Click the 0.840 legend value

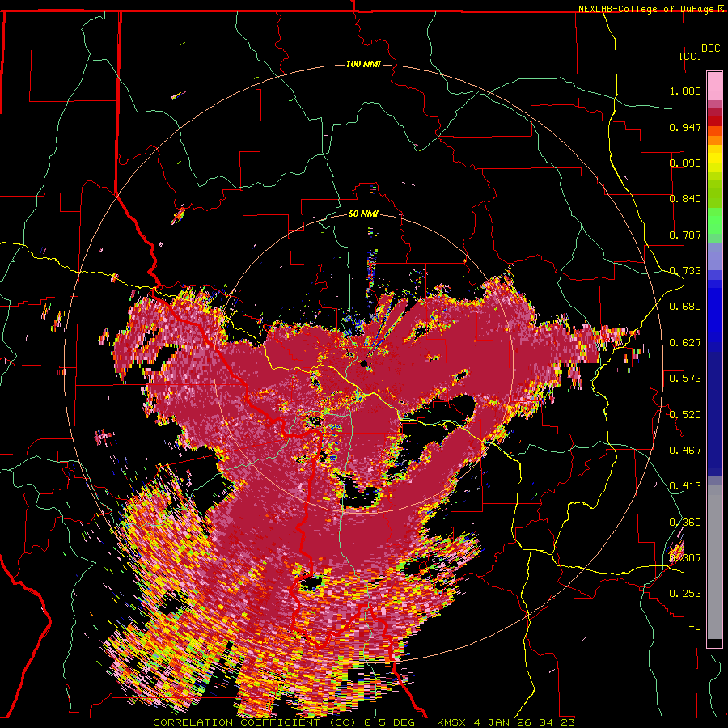coord(685,199)
